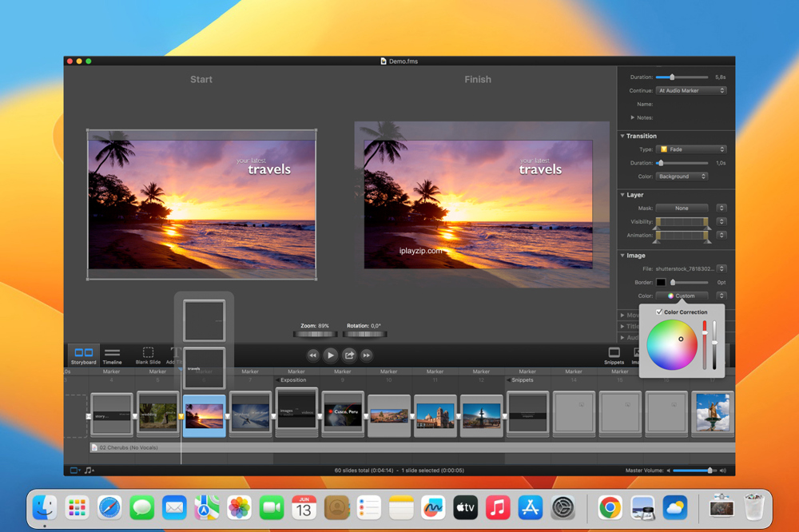Screen dimensions: 799x532
Task: Play the slideshow
Action: point(330,355)
